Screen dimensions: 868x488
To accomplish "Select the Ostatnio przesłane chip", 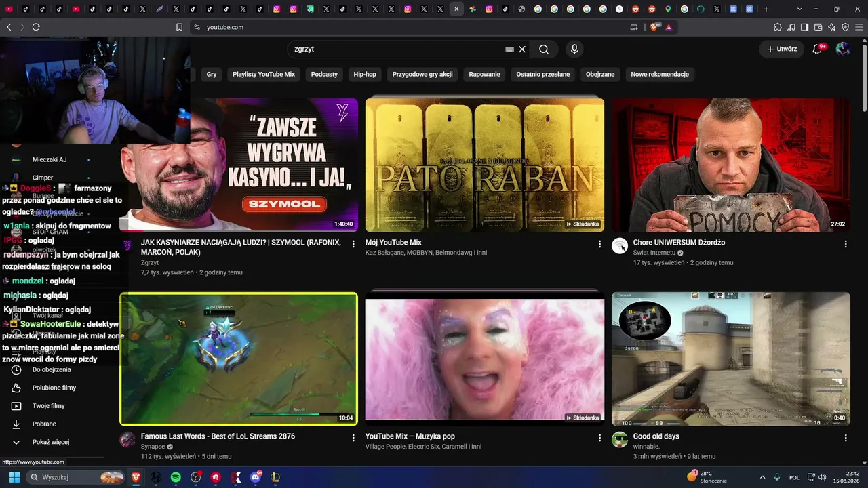I will click(x=543, y=74).
